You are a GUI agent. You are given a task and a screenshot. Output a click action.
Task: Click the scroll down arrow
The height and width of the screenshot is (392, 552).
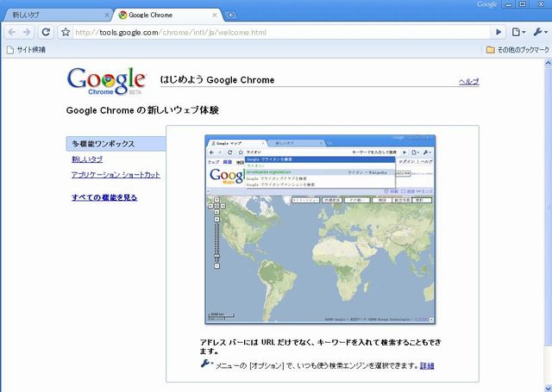pos(548,388)
